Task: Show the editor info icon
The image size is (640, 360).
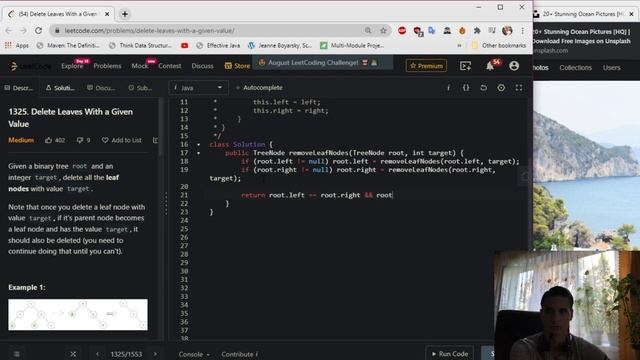Action: 448,88
